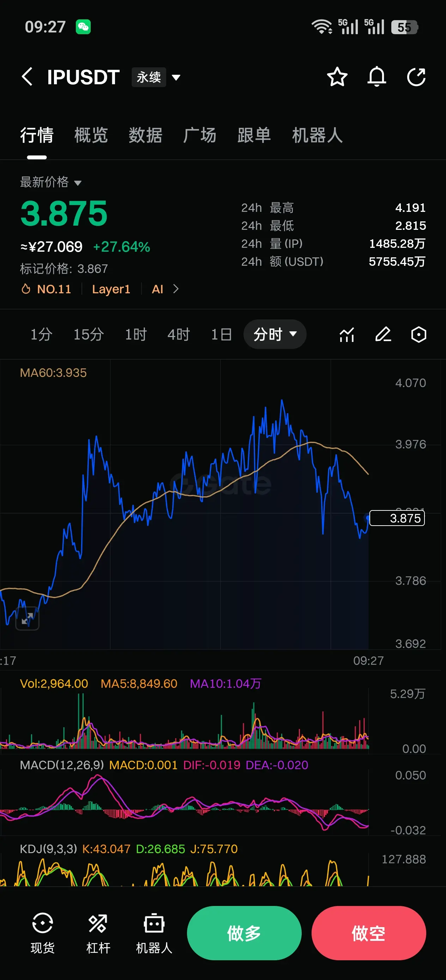
Task: Select the 4时 chart interval
Action: point(179,335)
